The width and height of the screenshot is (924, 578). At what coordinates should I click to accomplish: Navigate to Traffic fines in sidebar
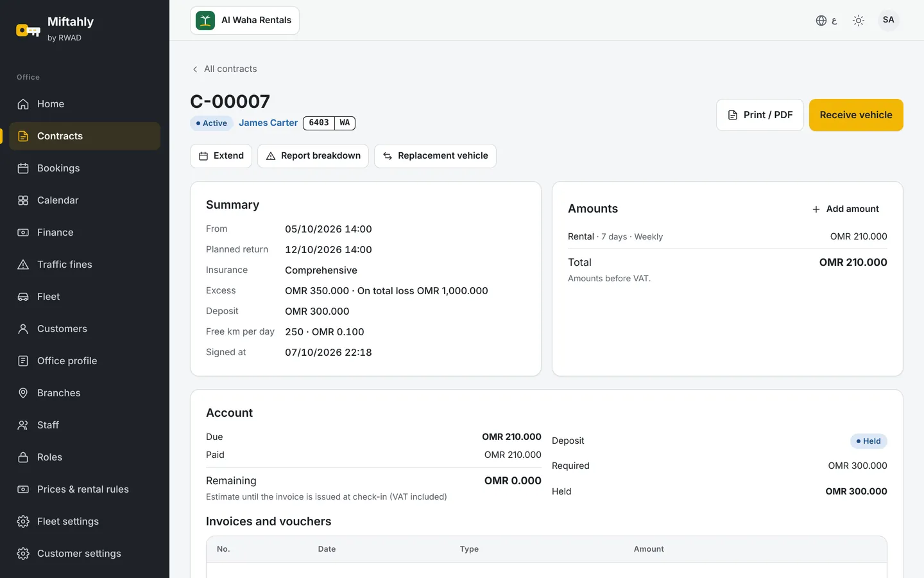pyautogui.click(x=85, y=265)
